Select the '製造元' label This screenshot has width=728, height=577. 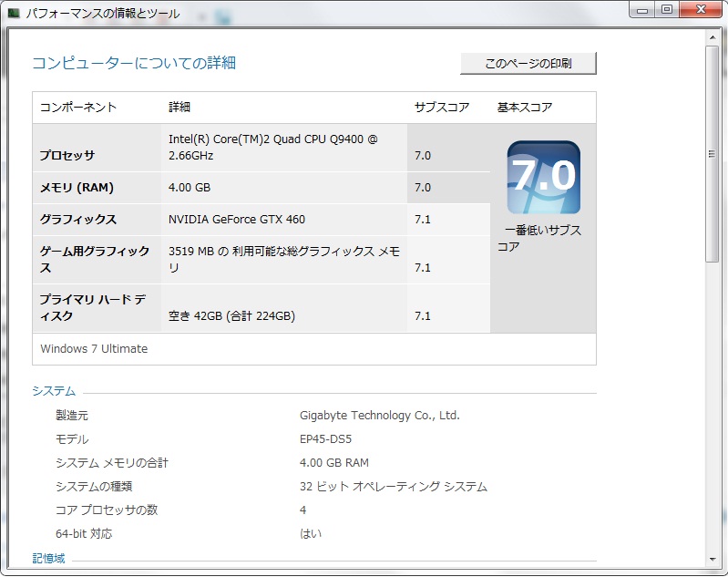point(72,416)
